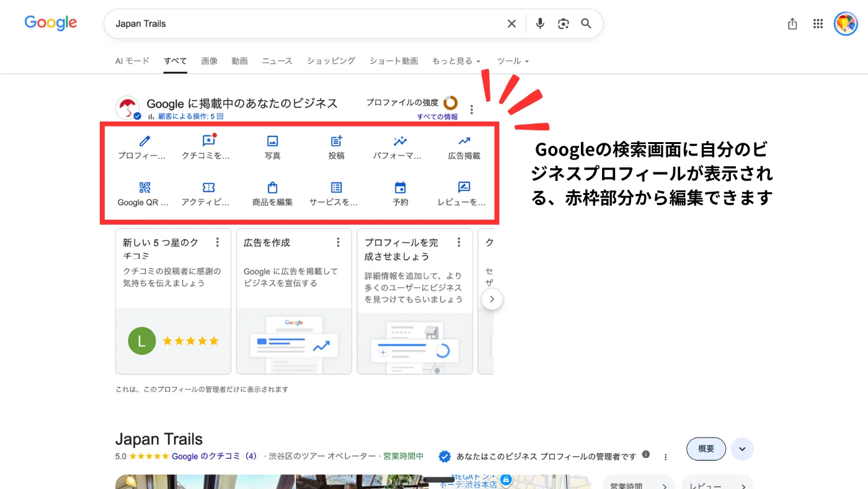The width and height of the screenshot is (868, 489).
Task: Open the Google apps grid
Action: (818, 24)
